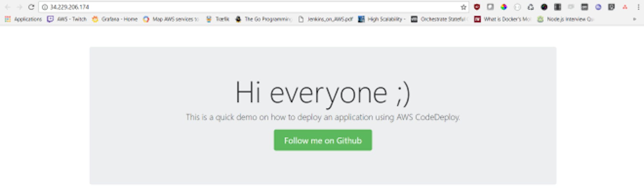Click the recycle arrows extension icon
The height and width of the screenshot is (195, 644).
pyautogui.click(x=531, y=7)
